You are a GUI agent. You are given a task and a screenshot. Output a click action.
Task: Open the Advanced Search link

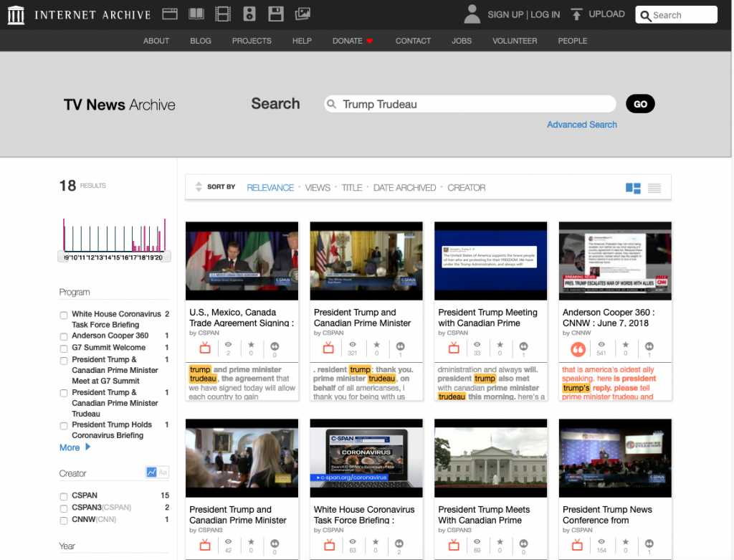(x=582, y=125)
